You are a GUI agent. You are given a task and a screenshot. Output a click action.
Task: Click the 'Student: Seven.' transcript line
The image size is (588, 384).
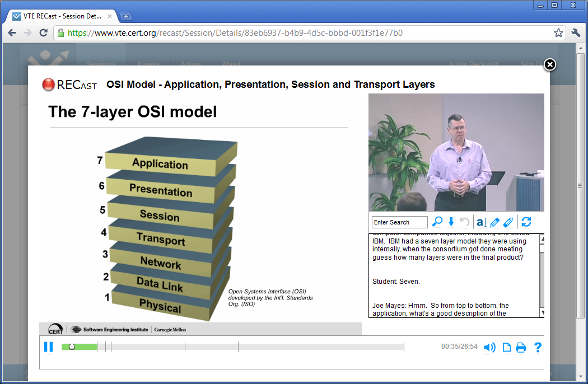coord(396,281)
